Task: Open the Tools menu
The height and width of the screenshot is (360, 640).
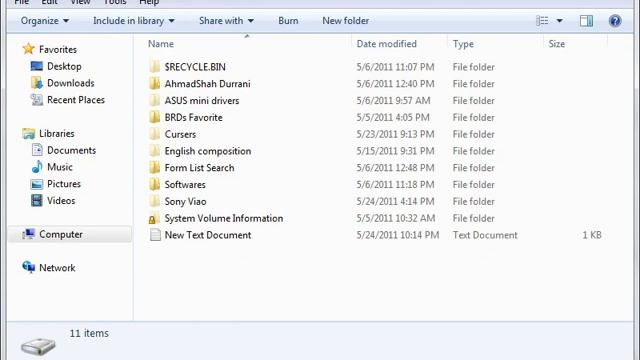Action: (115, 2)
